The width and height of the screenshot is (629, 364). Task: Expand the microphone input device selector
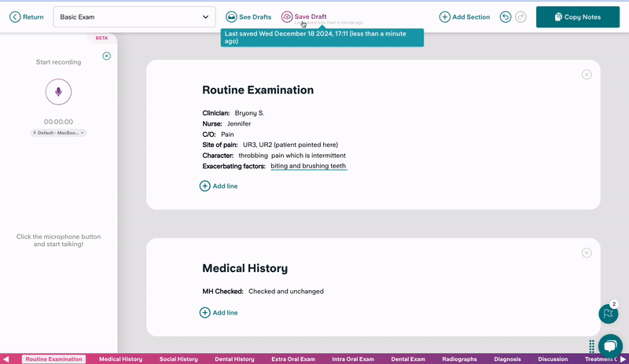58,133
